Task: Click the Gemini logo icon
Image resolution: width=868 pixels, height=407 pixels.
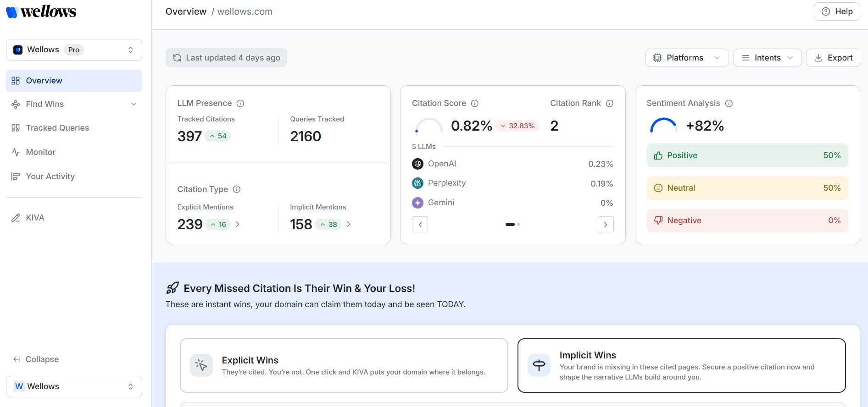Action: coord(417,203)
